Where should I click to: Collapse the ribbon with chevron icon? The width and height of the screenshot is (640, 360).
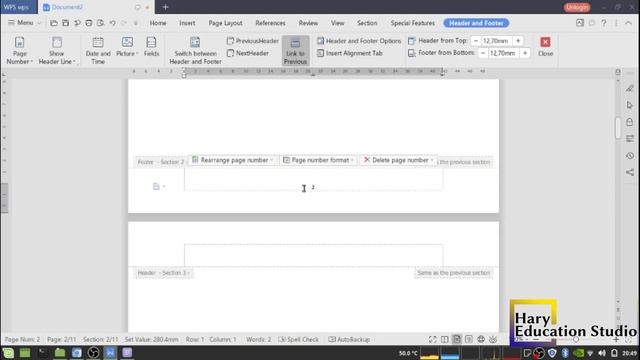pyautogui.click(x=628, y=23)
